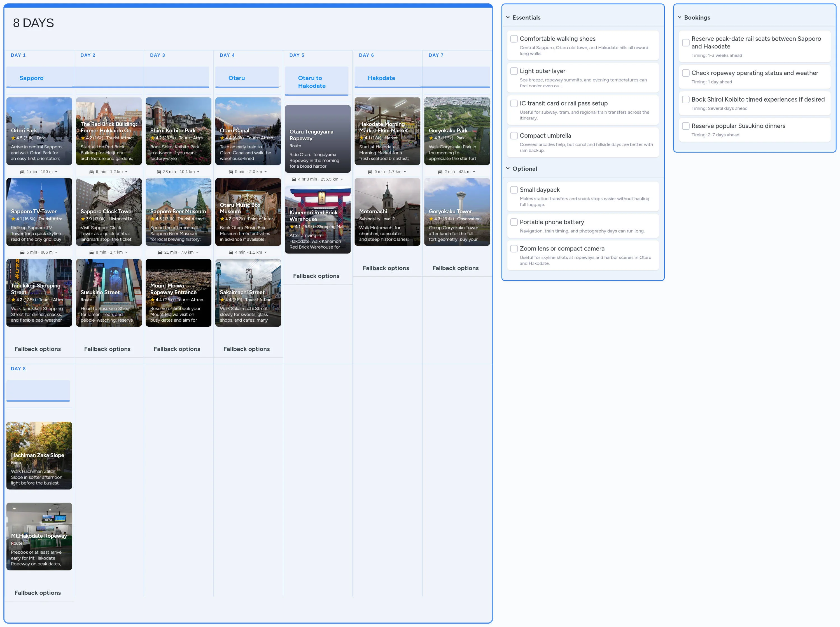Check Reserve popular Susukino dinners booking
This screenshot has height=627, width=840.
click(685, 126)
